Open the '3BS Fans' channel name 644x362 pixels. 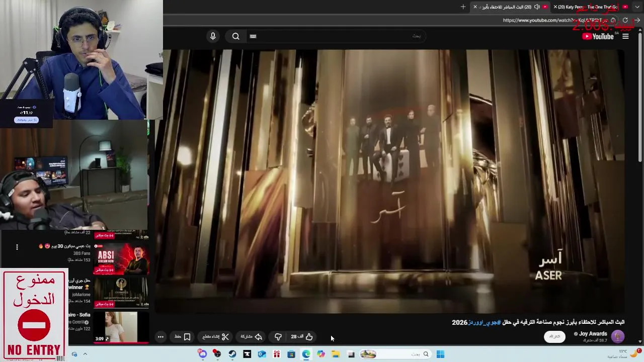[82, 253]
